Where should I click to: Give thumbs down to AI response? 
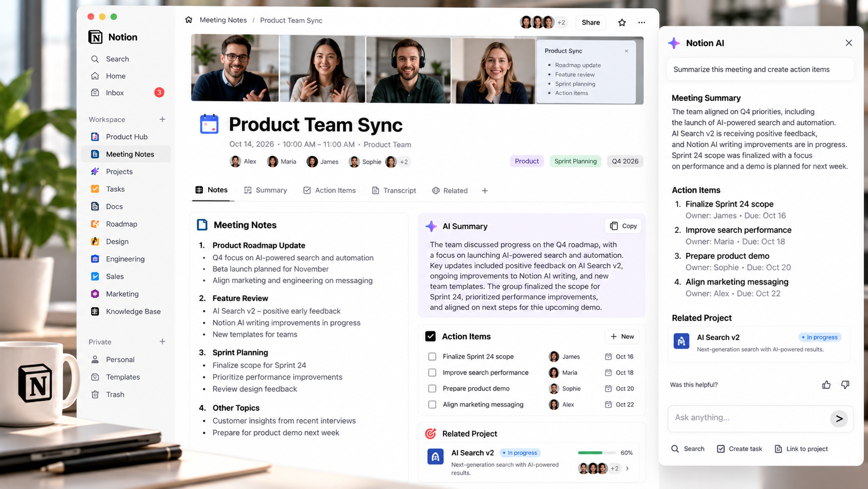(845, 385)
